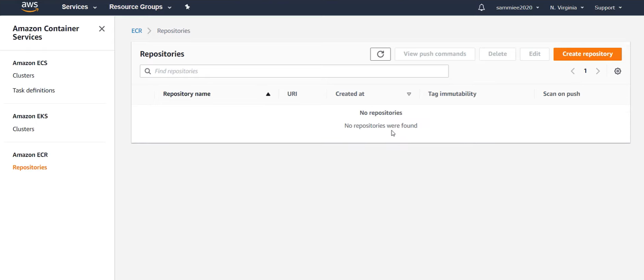Click the Tag immutability column header

pyautogui.click(x=452, y=94)
